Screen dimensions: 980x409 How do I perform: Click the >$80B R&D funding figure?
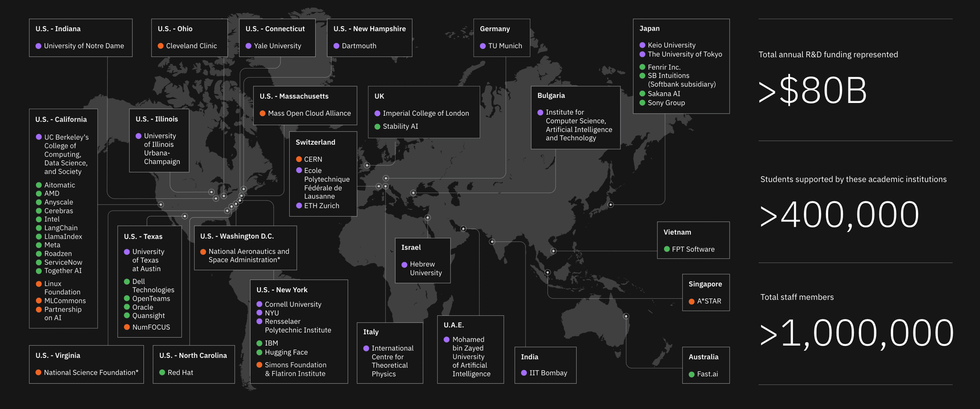[812, 90]
